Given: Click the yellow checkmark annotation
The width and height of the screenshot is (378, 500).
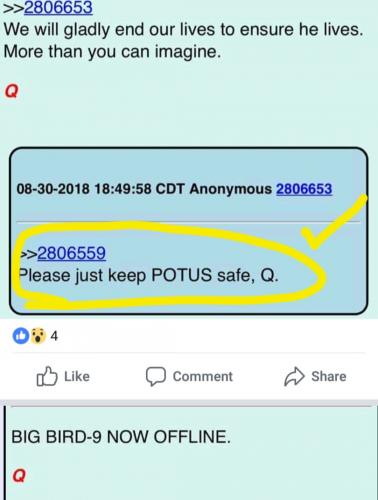Looking at the screenshot, I should point(333,223).
